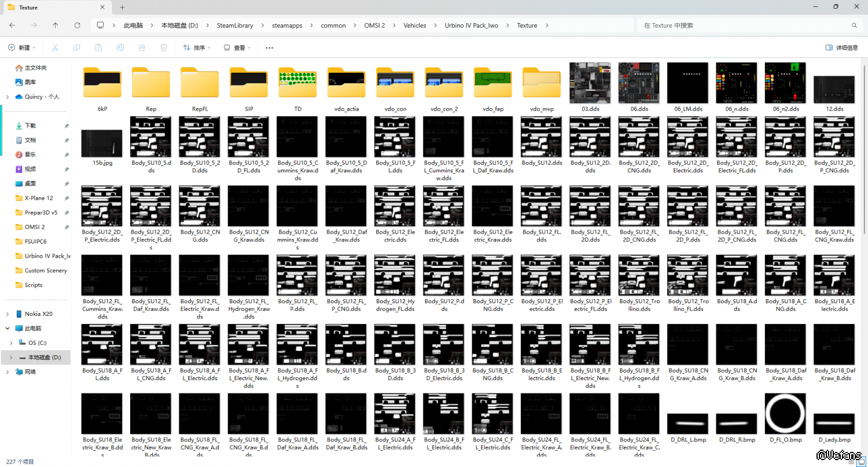
Task: Open the 查看 view dropdown
Action: click(237, 47)
